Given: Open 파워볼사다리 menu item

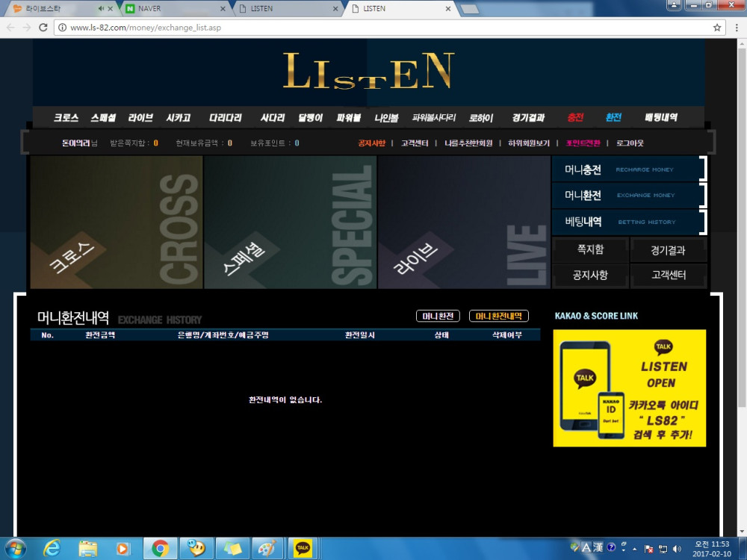Looking at the screenshot, I should point(434,118).
